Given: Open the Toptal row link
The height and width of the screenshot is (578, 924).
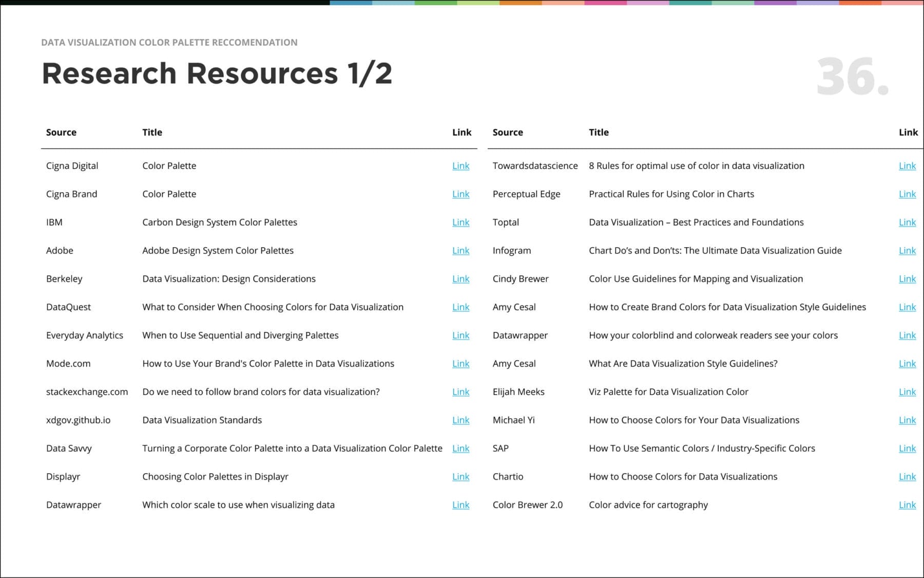Looking at the screenshot, I should pos(907,222).
